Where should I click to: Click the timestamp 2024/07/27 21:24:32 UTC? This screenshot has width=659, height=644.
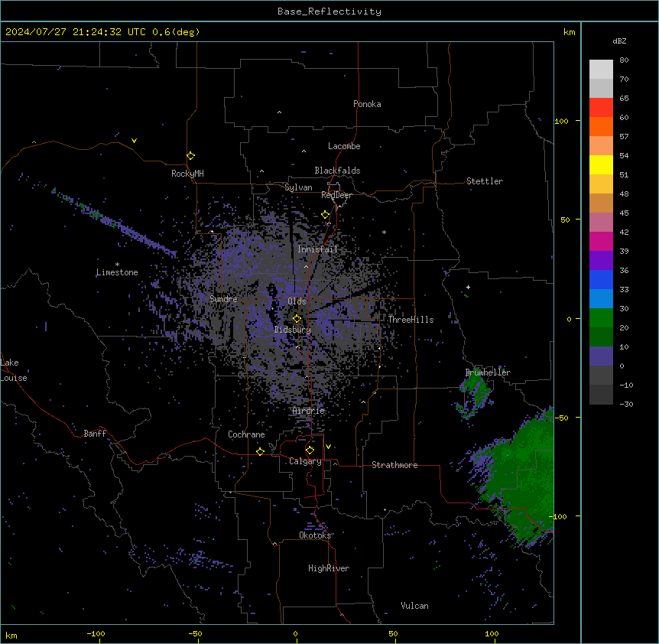point(76,32)
